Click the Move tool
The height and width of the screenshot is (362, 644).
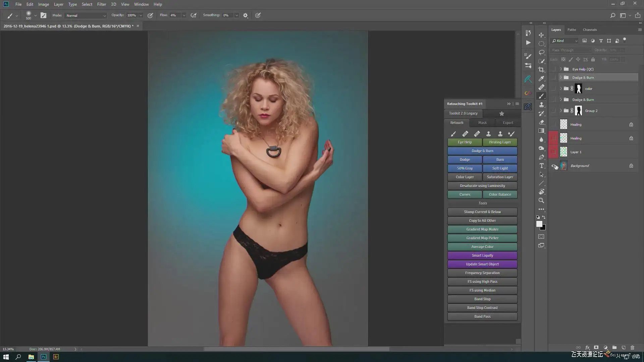click(541, 35)
